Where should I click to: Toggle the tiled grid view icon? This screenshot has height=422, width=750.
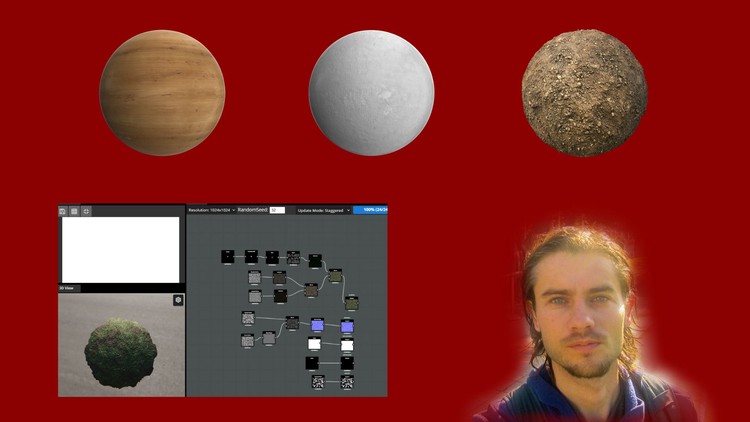pos(74,211)
